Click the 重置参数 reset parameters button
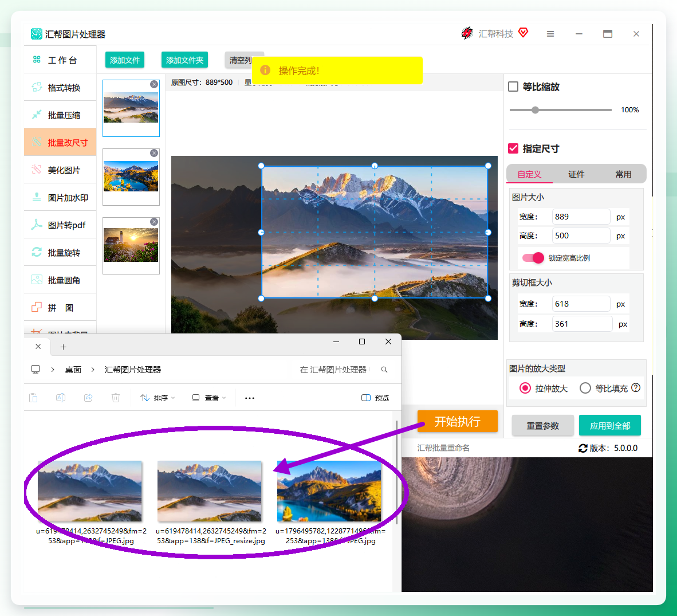The width and height of the screenshot is (677, 616). coord(543,426)
